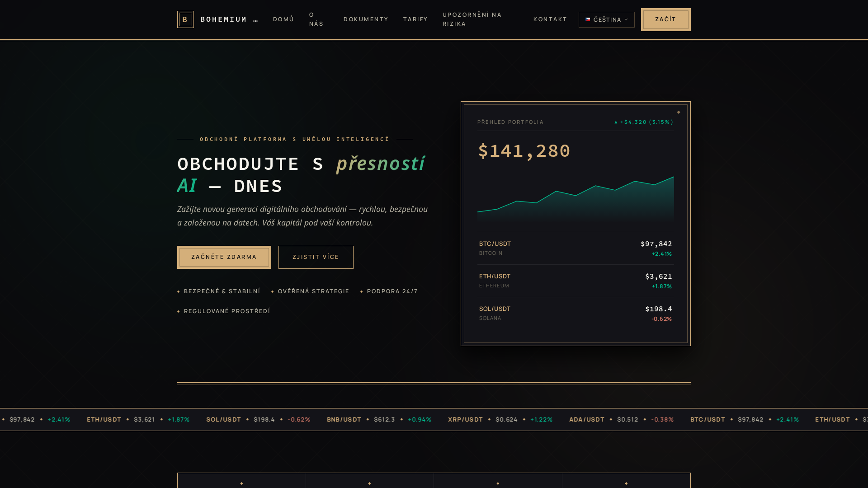This screenshot has width=868, height=488.
Task: Click SOL/USDT in the ticker strip
Action: point(224,420)
